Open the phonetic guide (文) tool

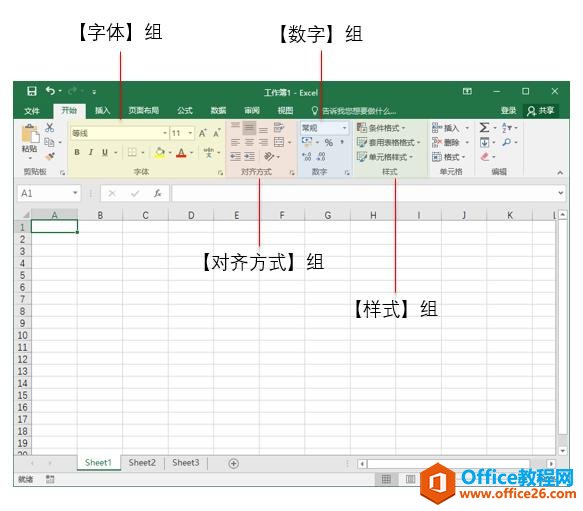coord(209,152)
